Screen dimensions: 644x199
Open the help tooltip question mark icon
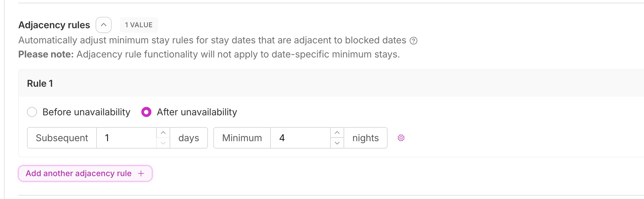[x=414, y=41]
